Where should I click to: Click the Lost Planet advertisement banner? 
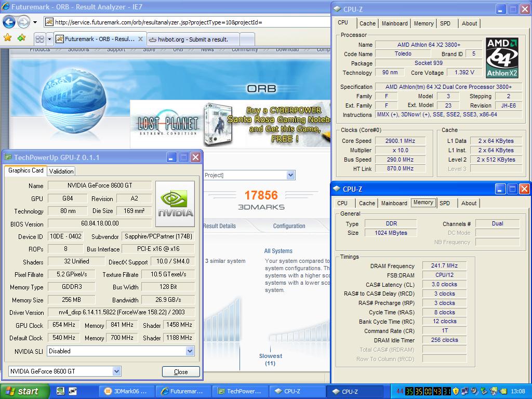230,124
